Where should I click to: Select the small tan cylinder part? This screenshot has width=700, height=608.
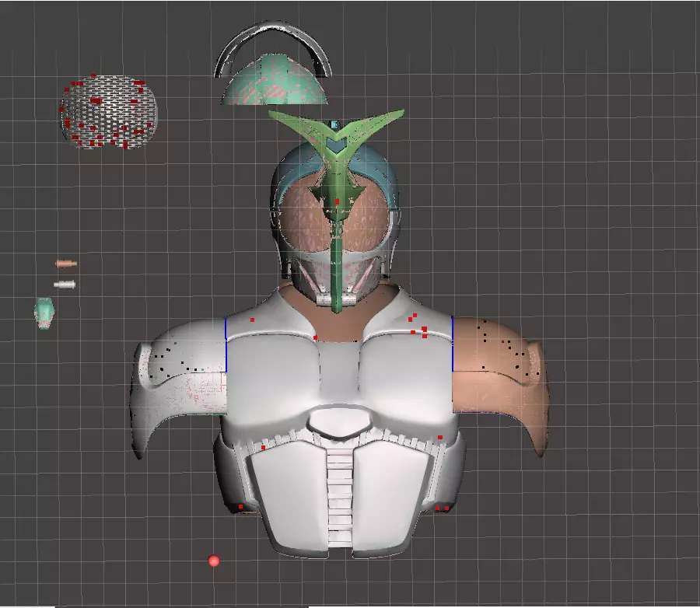pos(66,264)
